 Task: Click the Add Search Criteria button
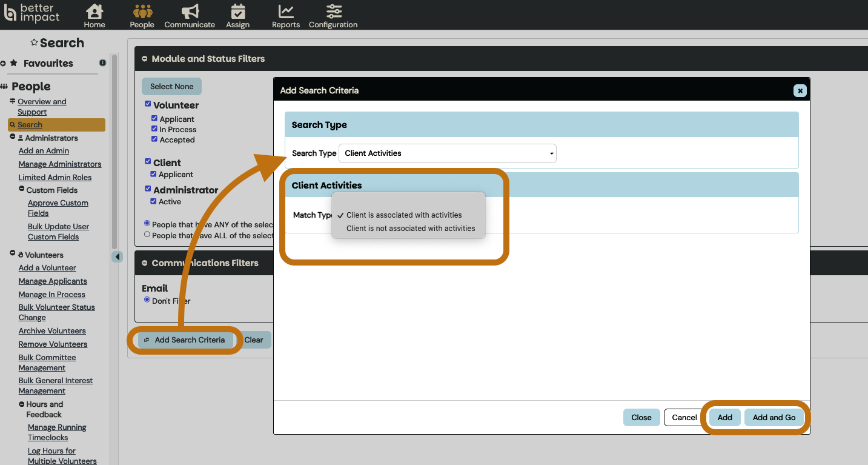184,340
